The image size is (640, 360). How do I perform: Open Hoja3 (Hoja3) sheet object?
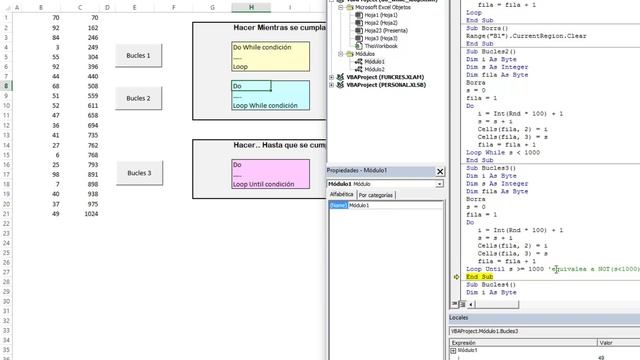380,38
